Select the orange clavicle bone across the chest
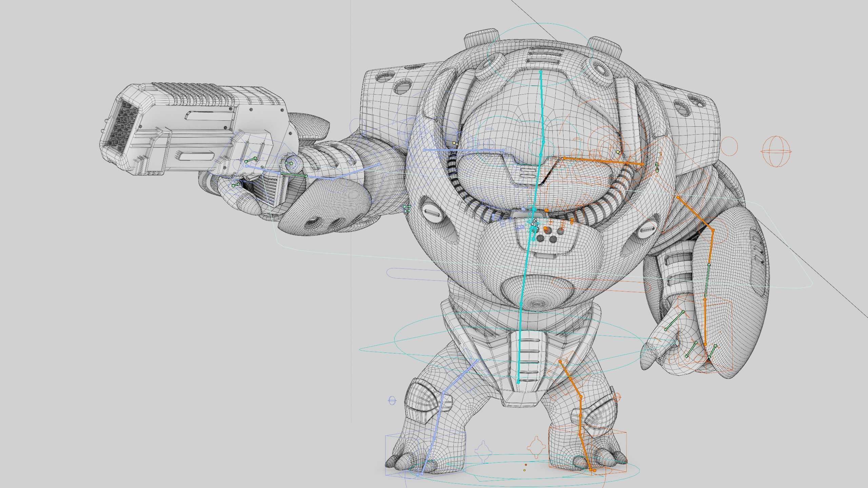The width and height of the screenshot is (868, 488). click(x=604, y=161)
